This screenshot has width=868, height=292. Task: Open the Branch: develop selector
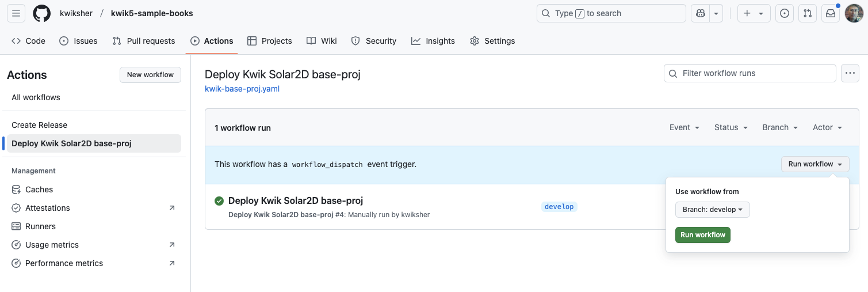713,210
